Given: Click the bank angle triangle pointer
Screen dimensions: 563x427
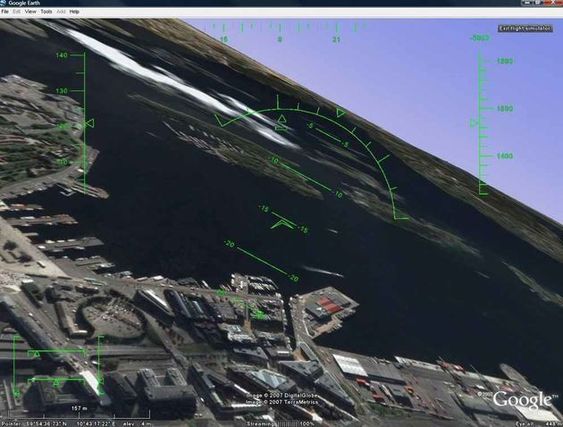Looking at the screenshot, I should [x=282, y=119].
